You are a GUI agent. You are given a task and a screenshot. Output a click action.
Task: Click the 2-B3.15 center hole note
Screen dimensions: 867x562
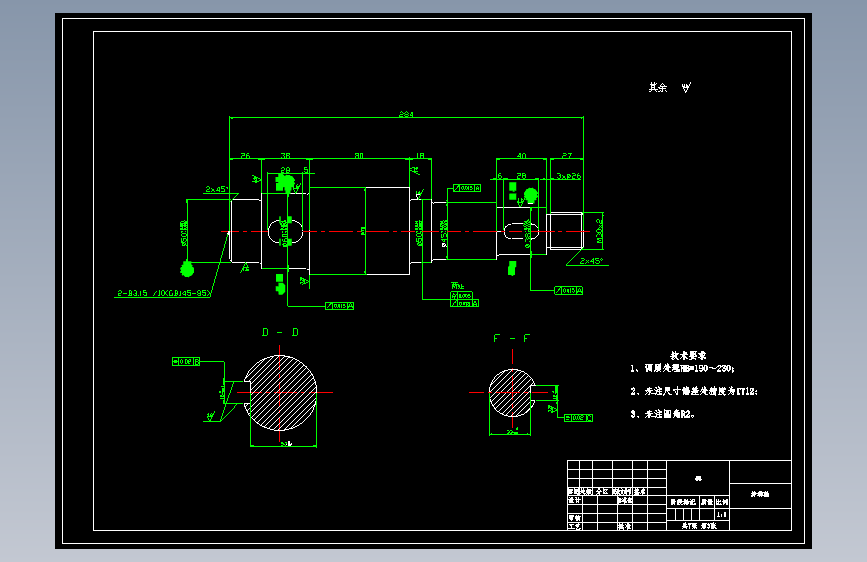click(163, 293)
